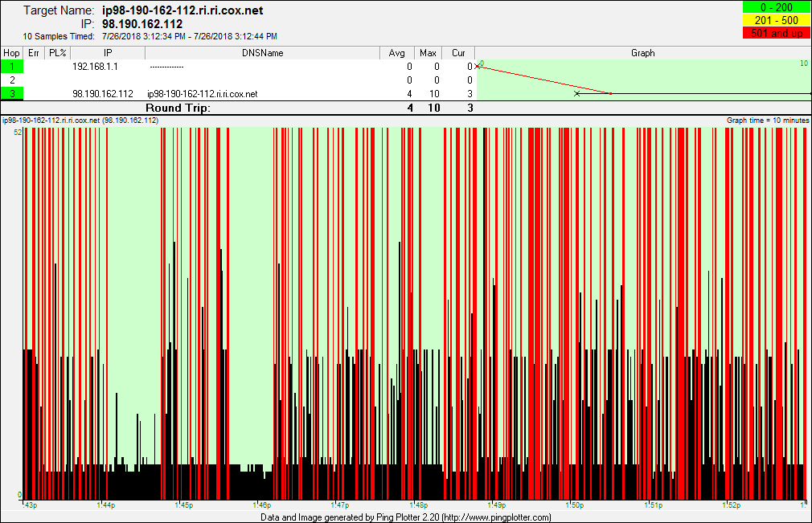Select the 192.168.1.1 IP cell

click(x=95, y=67)
